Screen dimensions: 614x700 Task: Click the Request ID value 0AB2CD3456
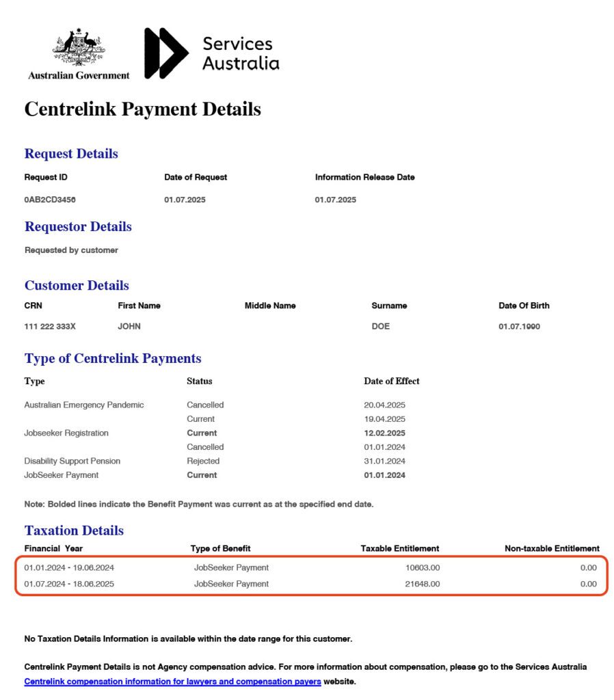[x=49, y=200]
